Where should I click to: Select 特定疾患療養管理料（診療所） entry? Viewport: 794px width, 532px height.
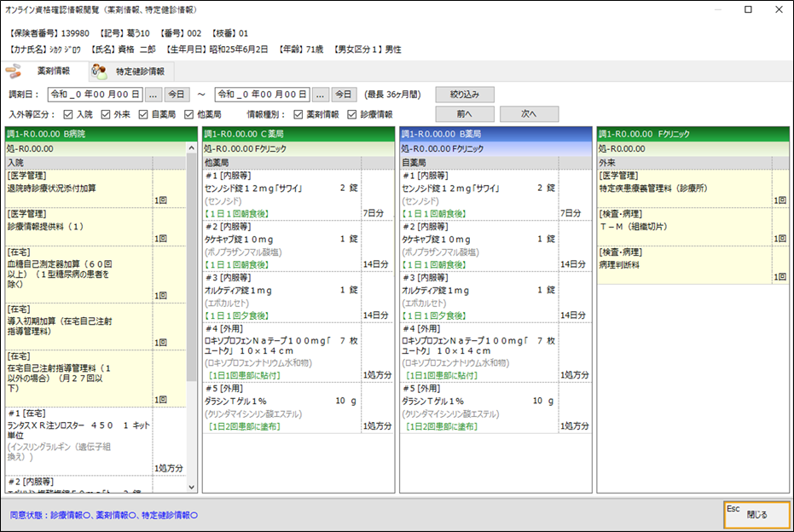(693, 188)
